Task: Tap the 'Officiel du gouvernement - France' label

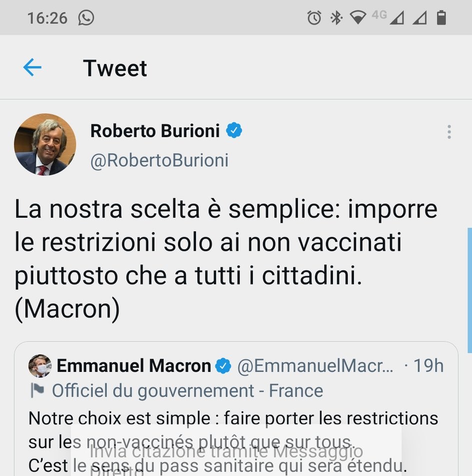Action: [187, 390]
